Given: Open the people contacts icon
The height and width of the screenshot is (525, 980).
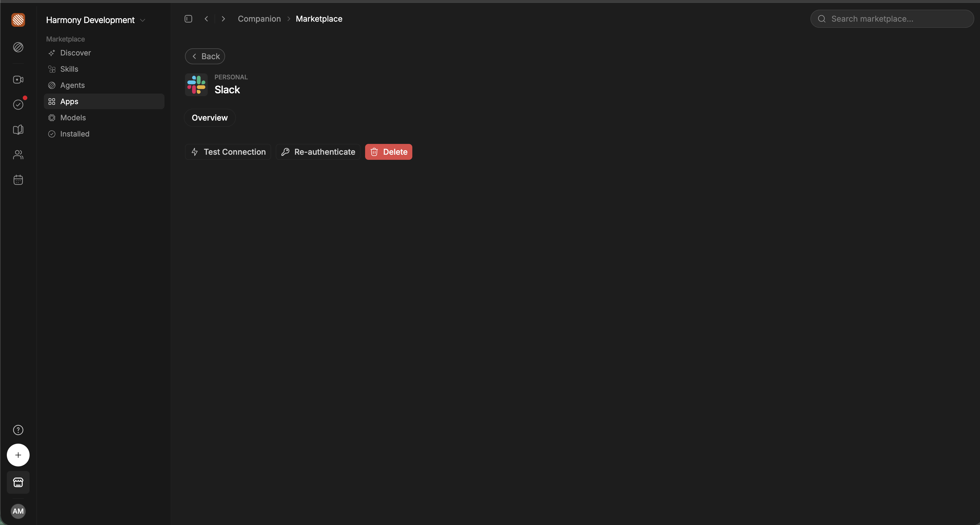Looking at the screenshot, I should (18, 155).
